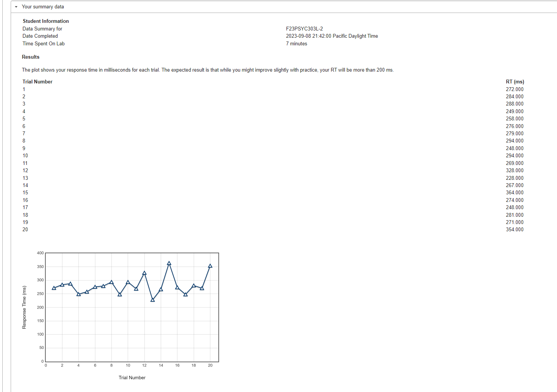Click the Trial Number column header in the table
The width and height of the screenshot is (557, 392).
37,82
